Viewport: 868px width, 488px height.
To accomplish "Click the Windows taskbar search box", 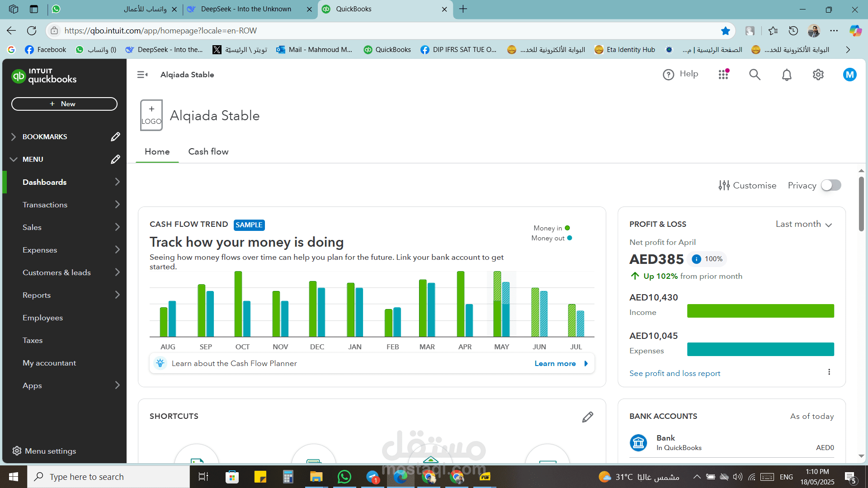I will tap(108, 477).
